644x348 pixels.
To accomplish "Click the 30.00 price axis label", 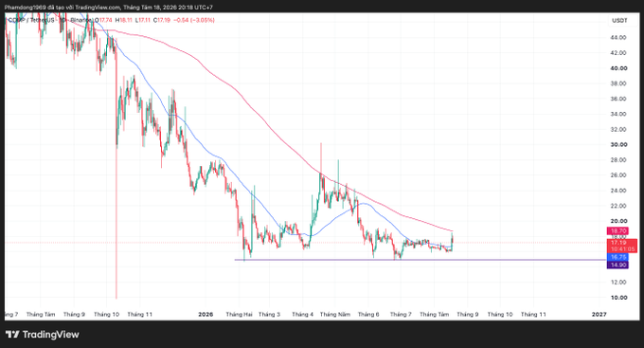I will tap(618, 144).
